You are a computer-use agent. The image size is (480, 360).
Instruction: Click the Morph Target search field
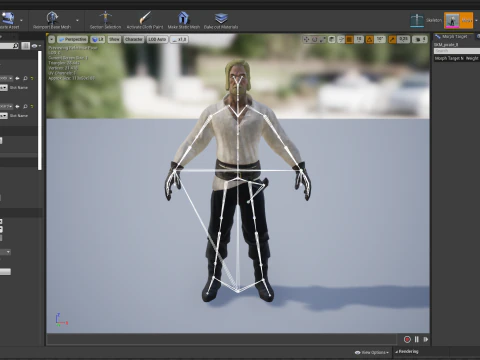[x=457, y=51]
